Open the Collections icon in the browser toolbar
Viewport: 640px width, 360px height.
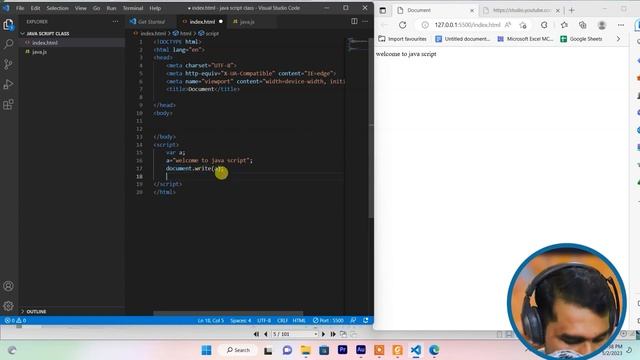tap(583, 25)
